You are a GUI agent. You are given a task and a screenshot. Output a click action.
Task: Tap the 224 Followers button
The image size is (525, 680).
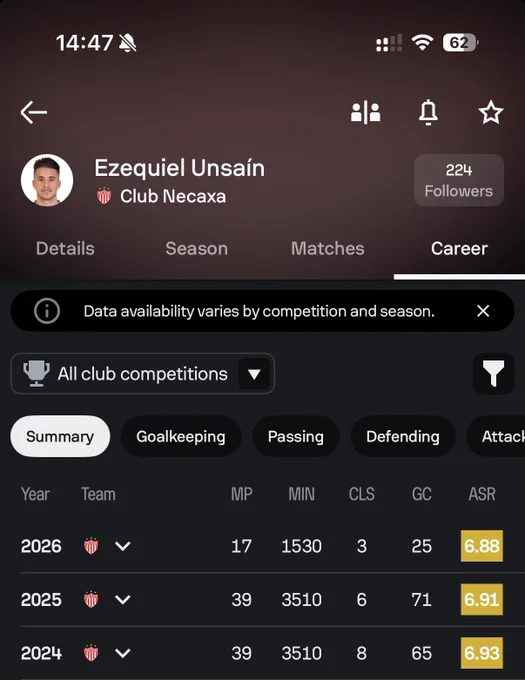coord(459,180)
